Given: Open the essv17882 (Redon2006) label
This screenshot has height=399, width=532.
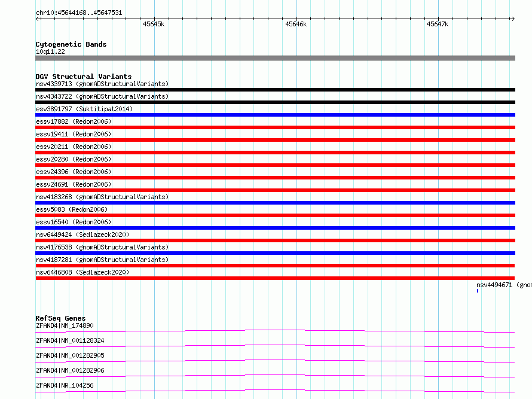Looking at the screenshot, I should pyautogui.click(x=74, y=121).
